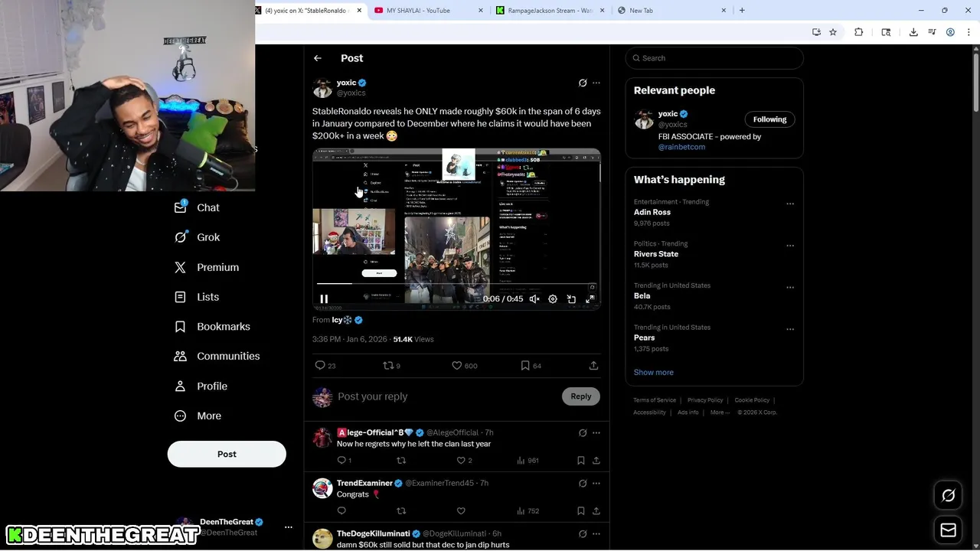Open Grok in the sidebar
The height and width of the screenshot is (551, 980).
[x=198, y=237]
